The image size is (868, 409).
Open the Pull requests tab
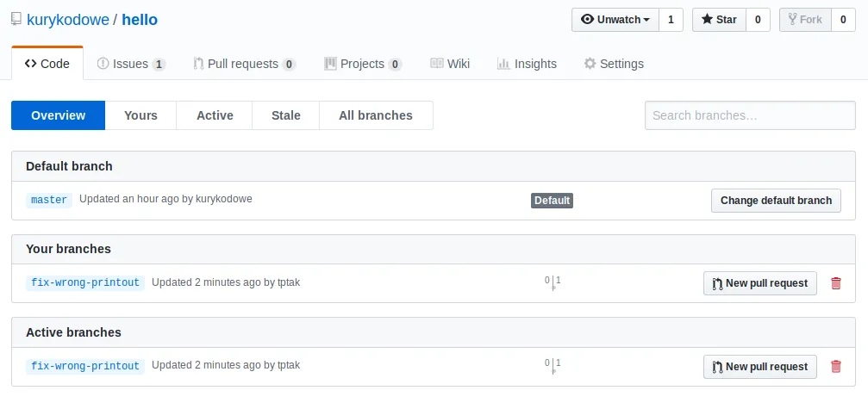[x=244, y=64]
